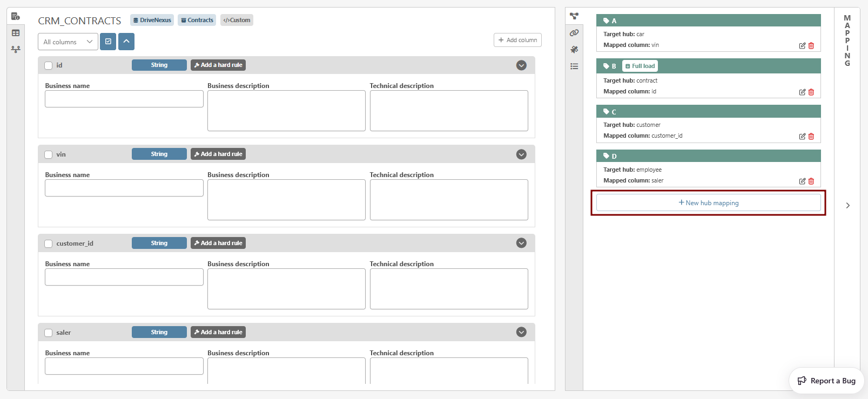Open the list icon in right sidebar
The height and width of the screenshot is (399, 868).
click(574, 66)
